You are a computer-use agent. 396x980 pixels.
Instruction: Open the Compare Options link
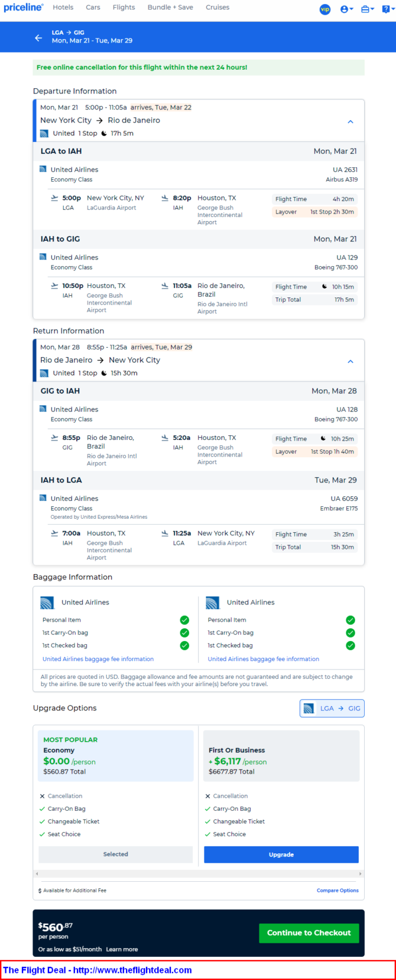pos(337,890)
